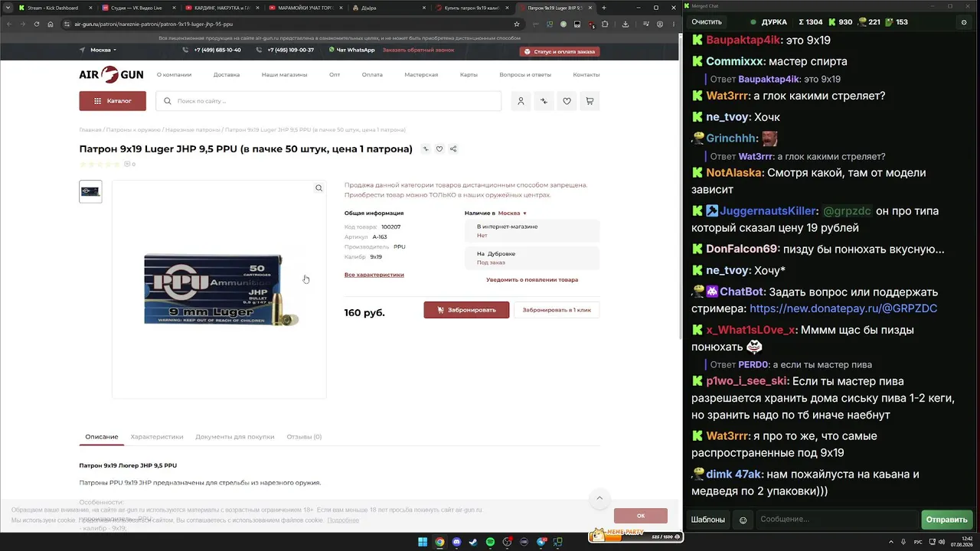980x551 pixels.
Task: Go back in browser history
Action: tap(8, 24)
